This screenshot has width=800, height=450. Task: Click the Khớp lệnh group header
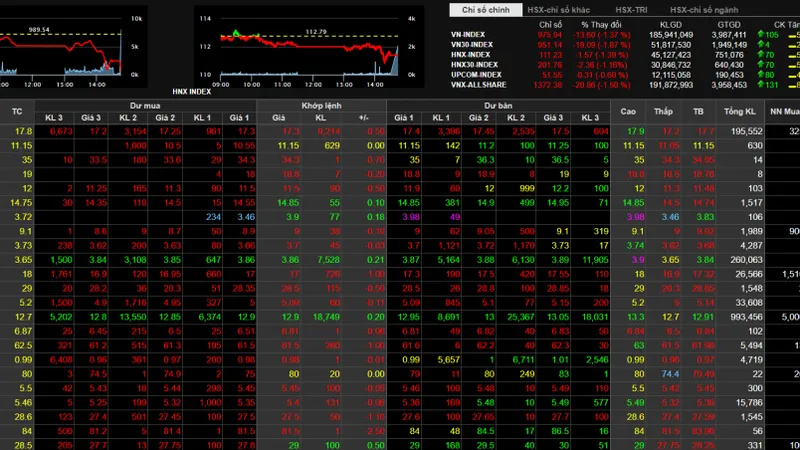point(321,106)
